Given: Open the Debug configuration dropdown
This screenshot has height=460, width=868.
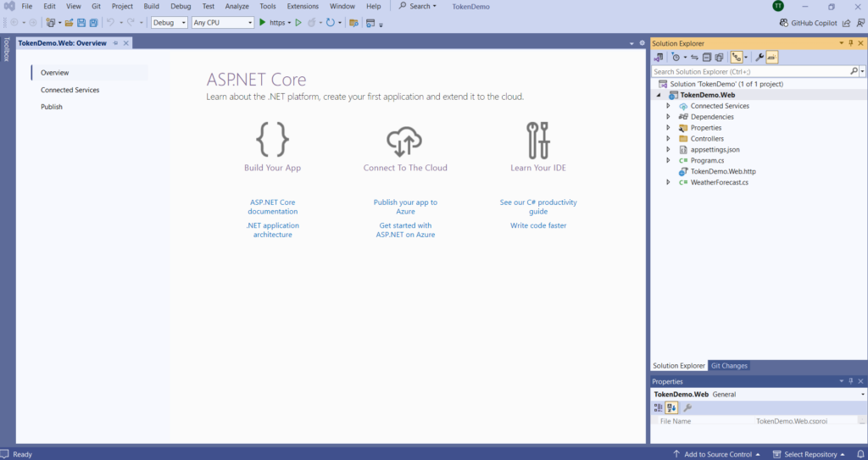Looking at the screenshot, I should pyautogui.click(x=170, y=23).
